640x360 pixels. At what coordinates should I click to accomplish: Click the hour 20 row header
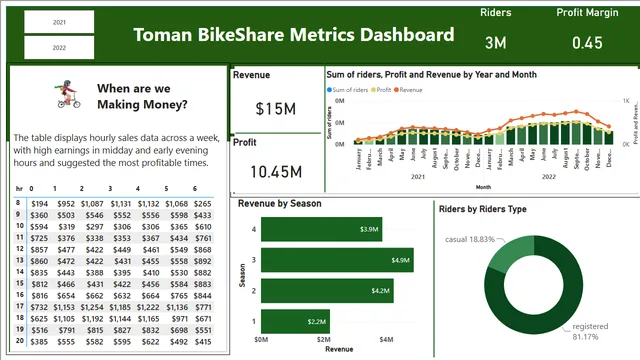tap(20, 340)
